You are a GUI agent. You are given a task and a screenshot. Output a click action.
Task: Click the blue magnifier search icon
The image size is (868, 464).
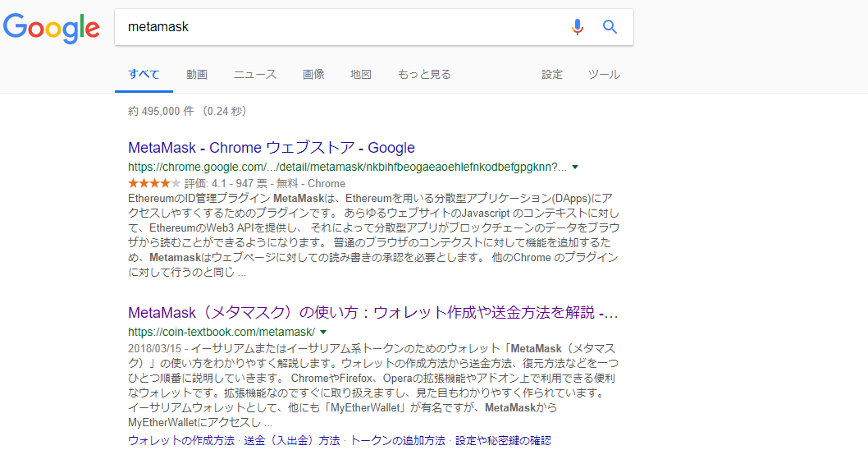pos(610,26)
